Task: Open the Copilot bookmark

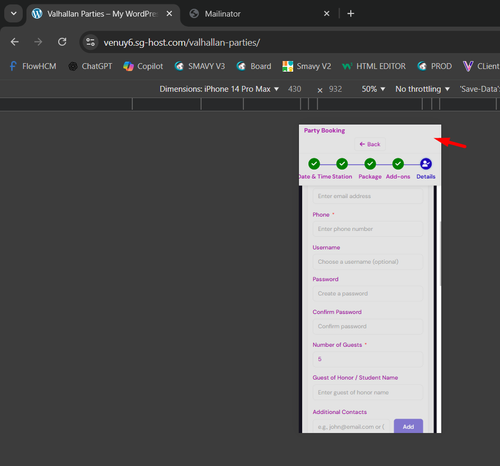Action: [x=143, y=66]
